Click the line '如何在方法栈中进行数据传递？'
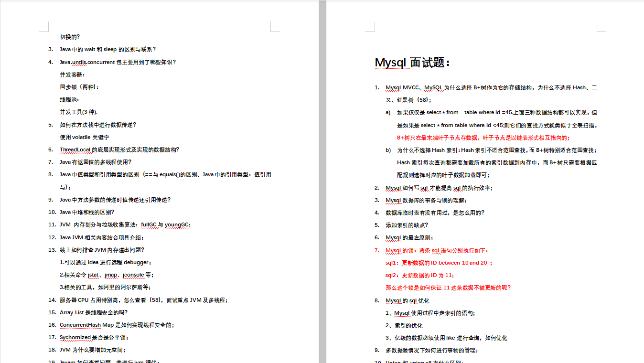This screenshot has width=644, height=363. click(x=98, y=125)
